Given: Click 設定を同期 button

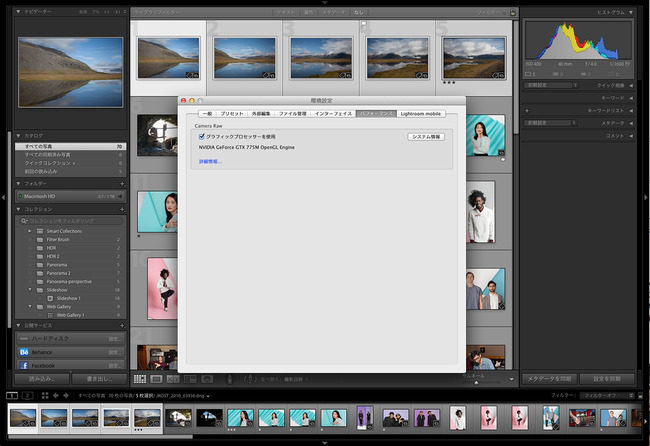Looking at the screenshot, I should tap(607, 379).
